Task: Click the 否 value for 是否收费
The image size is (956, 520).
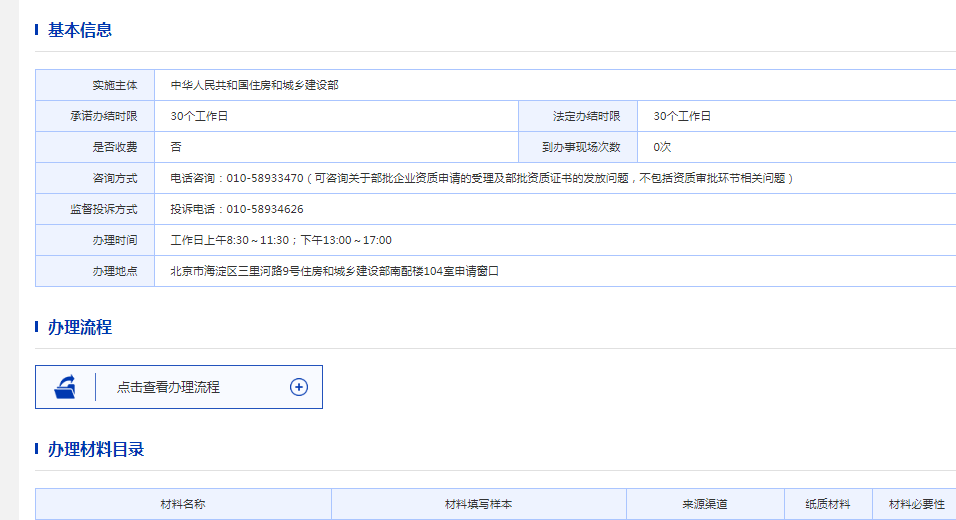Action: point(176,147)
